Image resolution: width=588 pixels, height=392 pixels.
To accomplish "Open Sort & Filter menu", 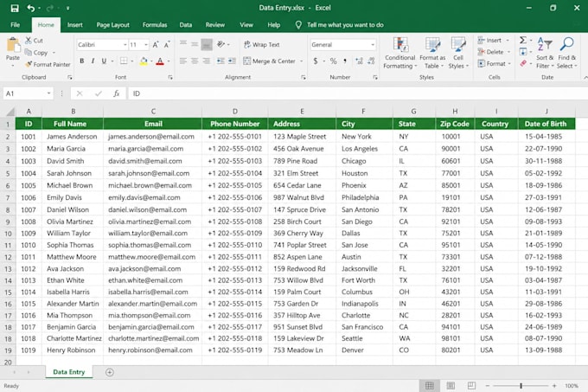I will click(545, 53).
